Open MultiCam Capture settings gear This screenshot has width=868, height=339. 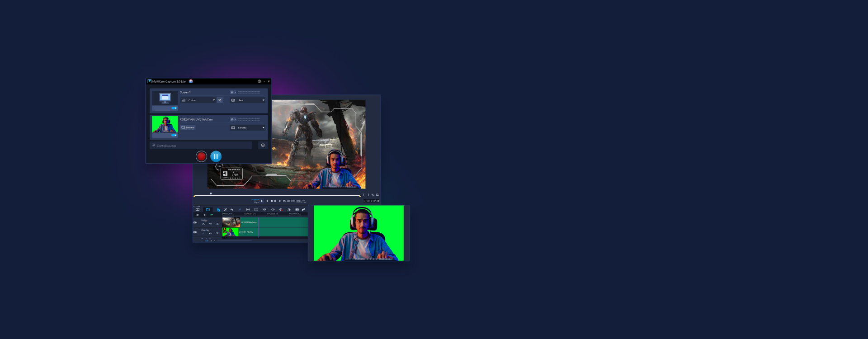pos(263,145)
